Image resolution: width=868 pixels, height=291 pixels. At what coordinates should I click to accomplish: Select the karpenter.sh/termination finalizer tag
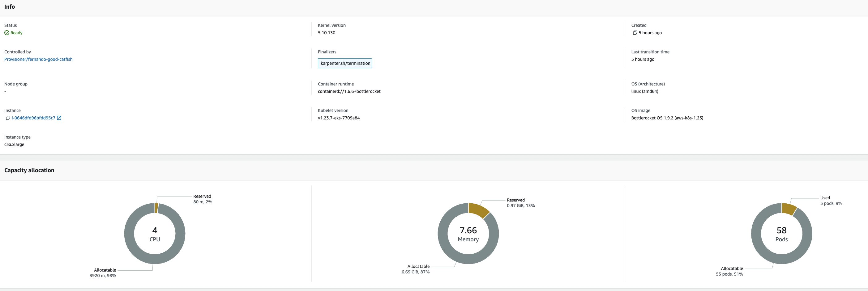point(345,63)
